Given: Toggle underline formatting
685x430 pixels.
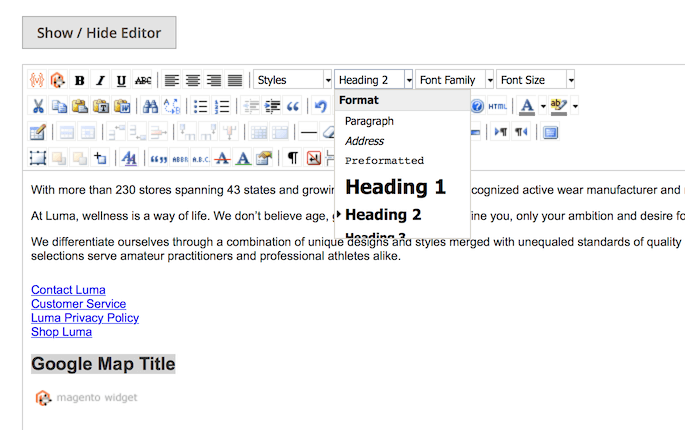Looking at the screenshot, I should pos(121,80).
